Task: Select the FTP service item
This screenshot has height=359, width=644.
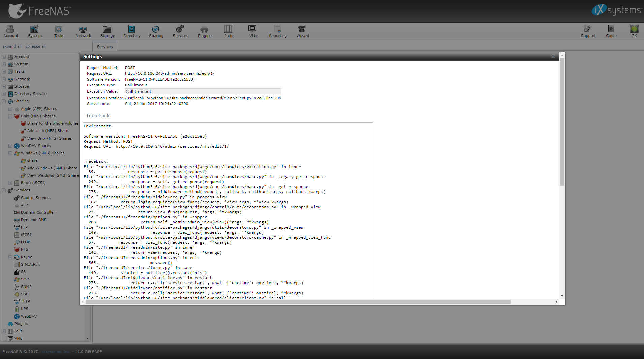Action: click(24, 227)
